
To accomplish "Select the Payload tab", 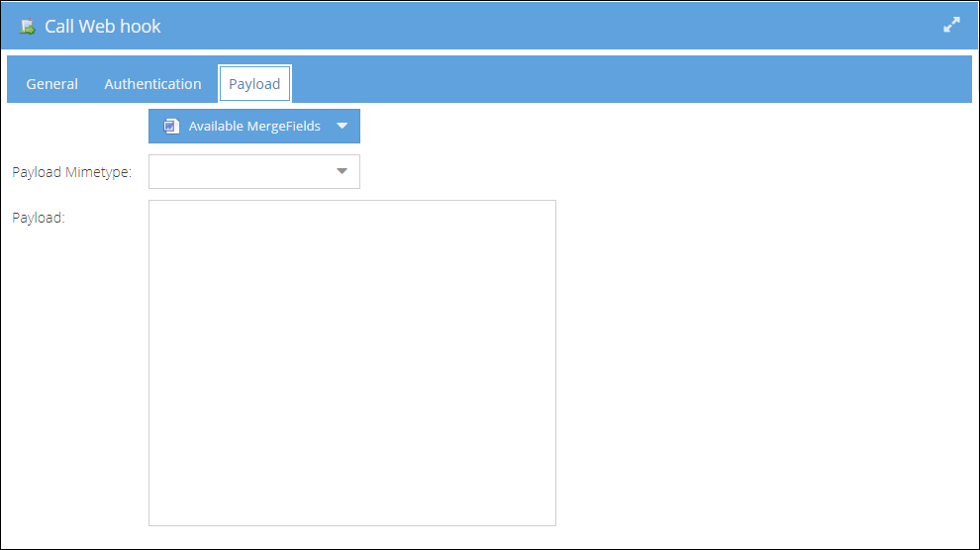I will [x=254, y=84].
